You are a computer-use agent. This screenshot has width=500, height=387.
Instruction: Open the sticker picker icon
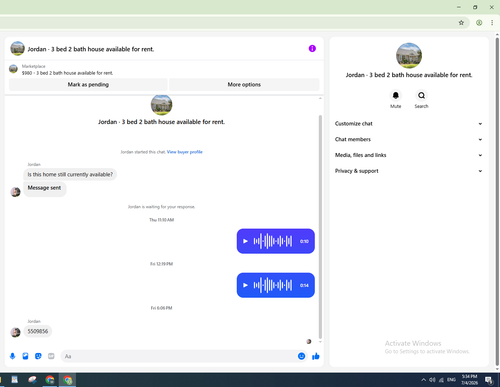pyautogui.click(x=38, y=356)
